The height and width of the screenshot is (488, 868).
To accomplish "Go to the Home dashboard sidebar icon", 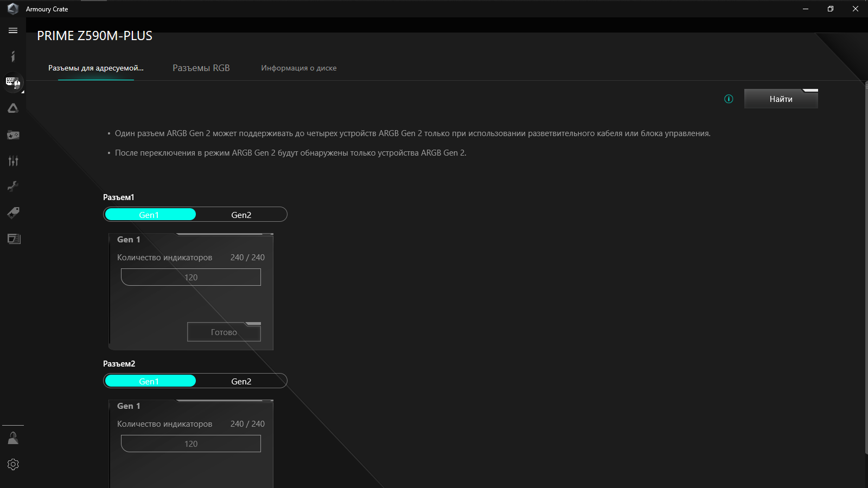I will pyautogui.click(x=13, y=56).
